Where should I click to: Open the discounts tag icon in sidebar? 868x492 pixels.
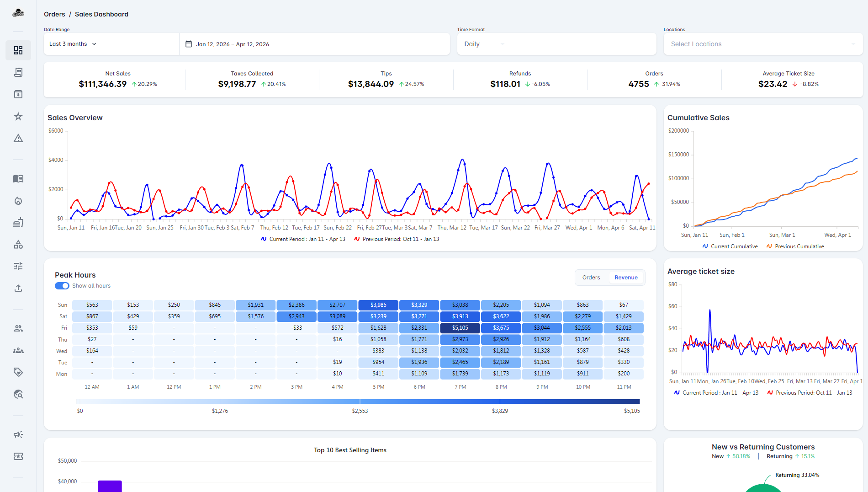tap(18, 372)
